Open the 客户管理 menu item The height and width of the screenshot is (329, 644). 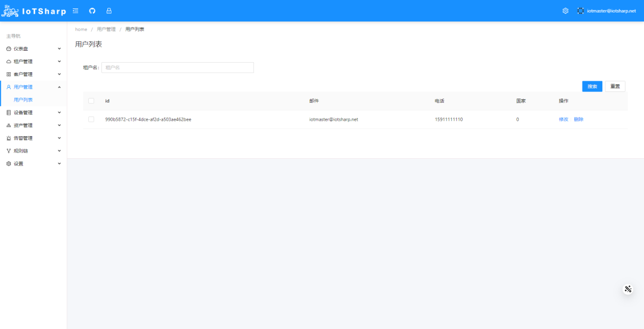(33, 75)
